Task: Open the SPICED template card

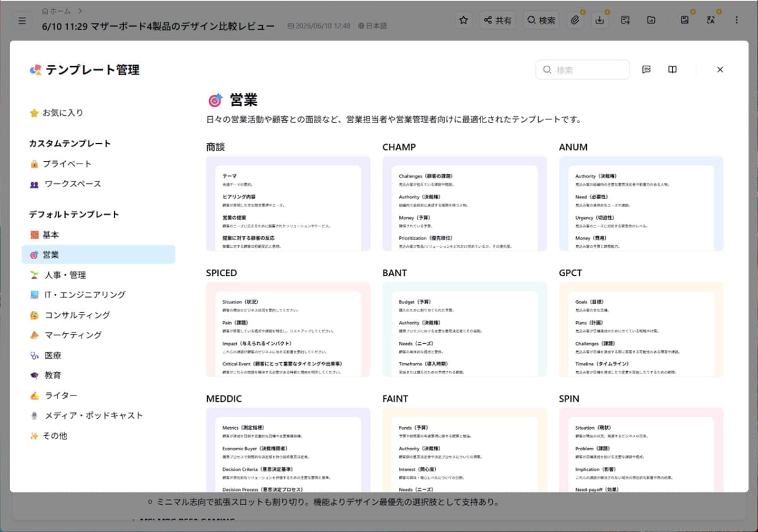Action: [x=288, y=329]
